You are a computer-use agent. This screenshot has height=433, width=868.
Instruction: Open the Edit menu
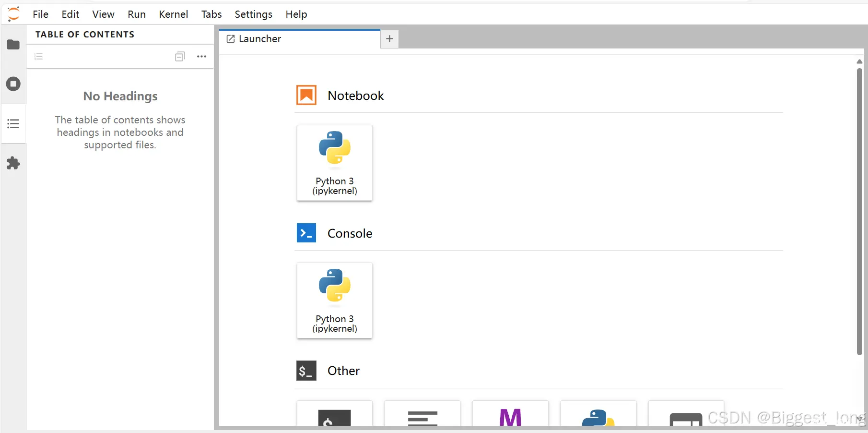[70, 14]
